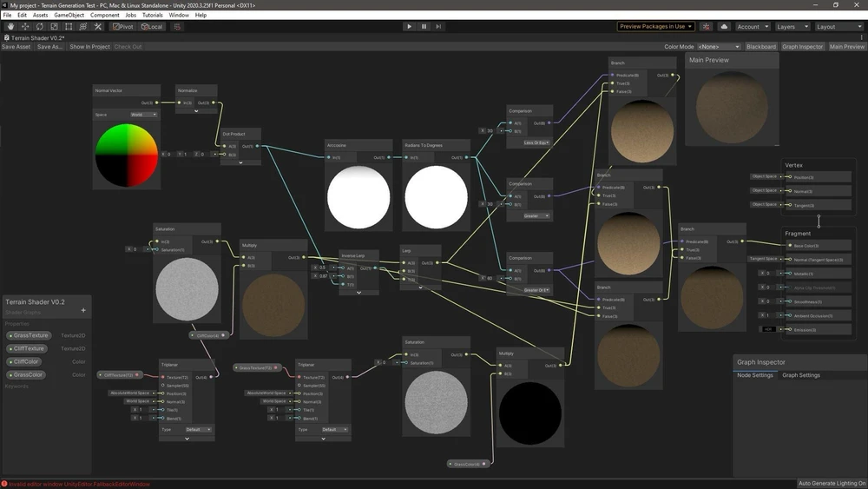This screenshot has width=868, height=489.
Task: Toggle the Pivot handle position button
Action: click(x=122, y=27)
